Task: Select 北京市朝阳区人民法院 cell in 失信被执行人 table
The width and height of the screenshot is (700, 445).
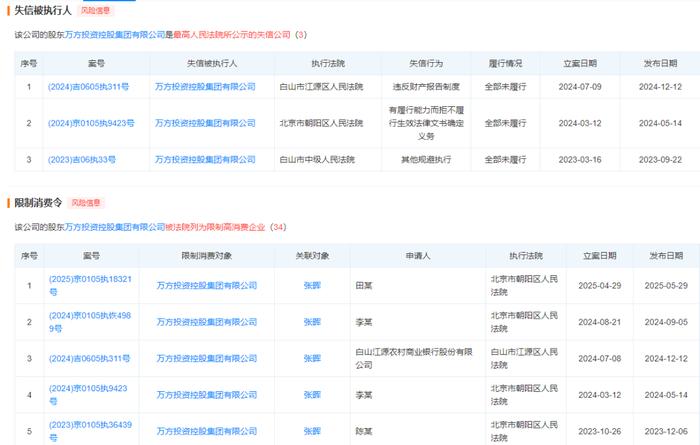Action: (x=321, y=123)
